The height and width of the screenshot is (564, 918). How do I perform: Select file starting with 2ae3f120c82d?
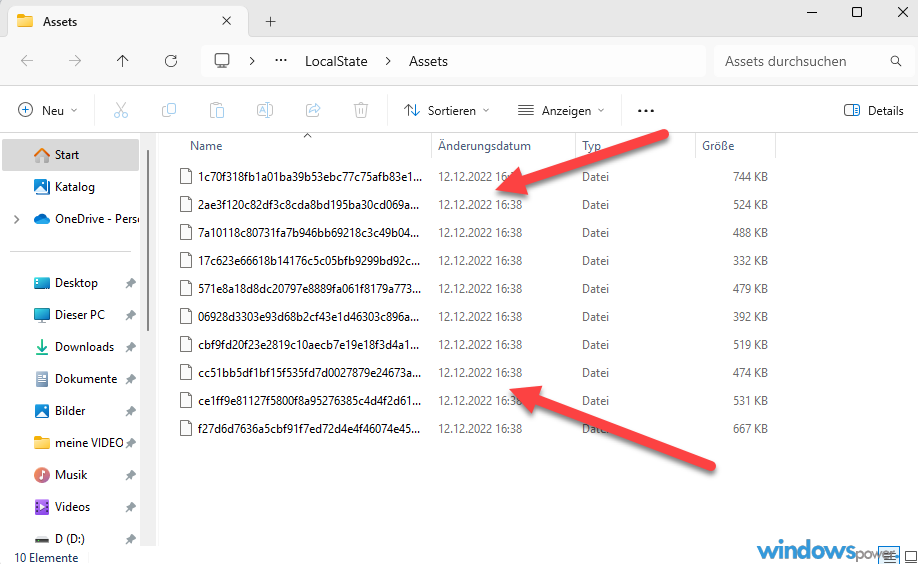tap(309, 205)
